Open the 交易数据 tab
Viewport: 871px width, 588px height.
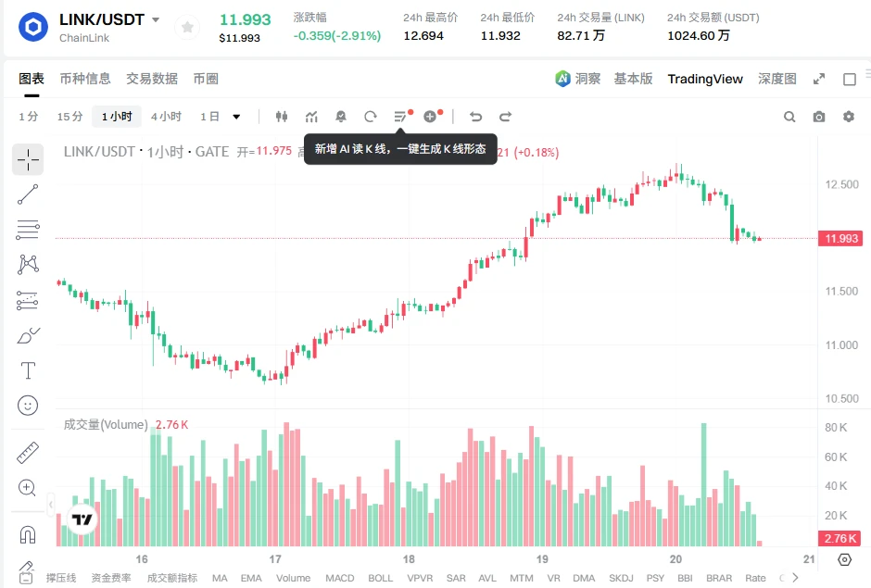[x=152, y=79]
